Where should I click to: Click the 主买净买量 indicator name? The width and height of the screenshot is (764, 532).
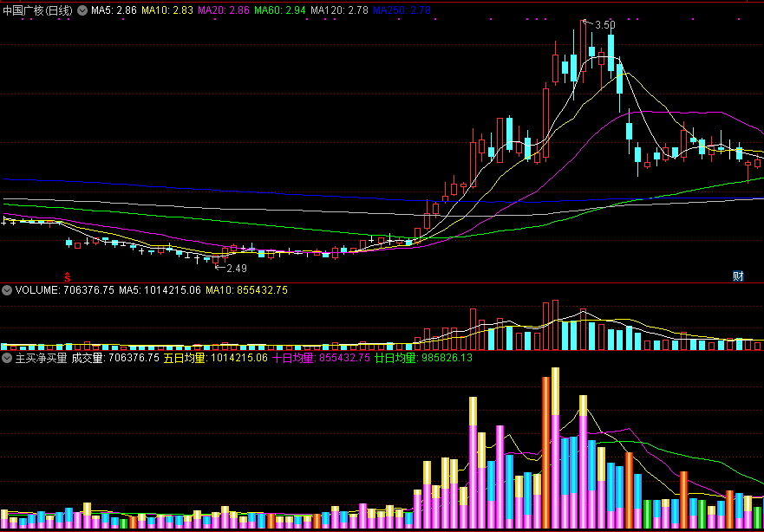tap(41, 358)
